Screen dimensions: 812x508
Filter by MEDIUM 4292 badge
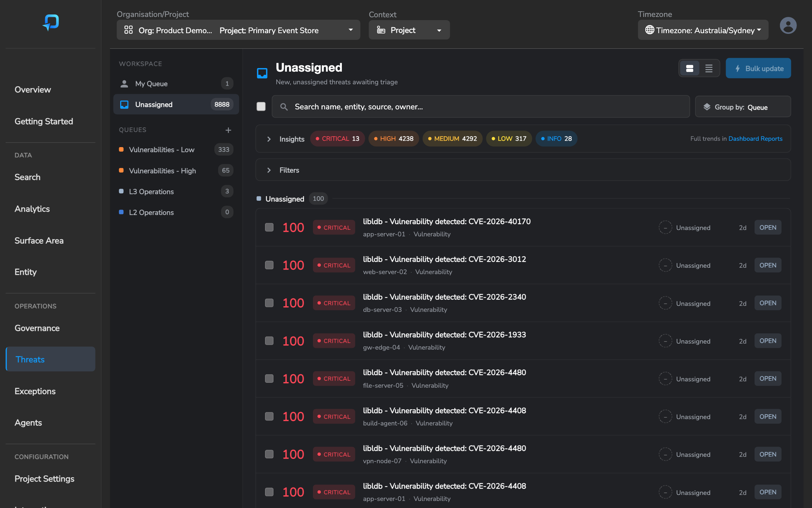[x=452, y=139]
